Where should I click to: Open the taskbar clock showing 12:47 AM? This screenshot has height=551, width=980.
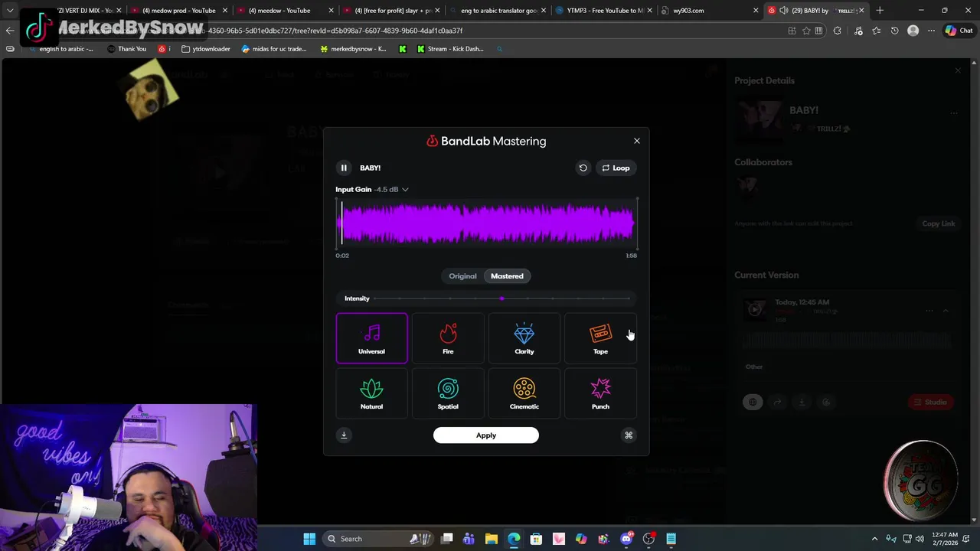point(945,539)
